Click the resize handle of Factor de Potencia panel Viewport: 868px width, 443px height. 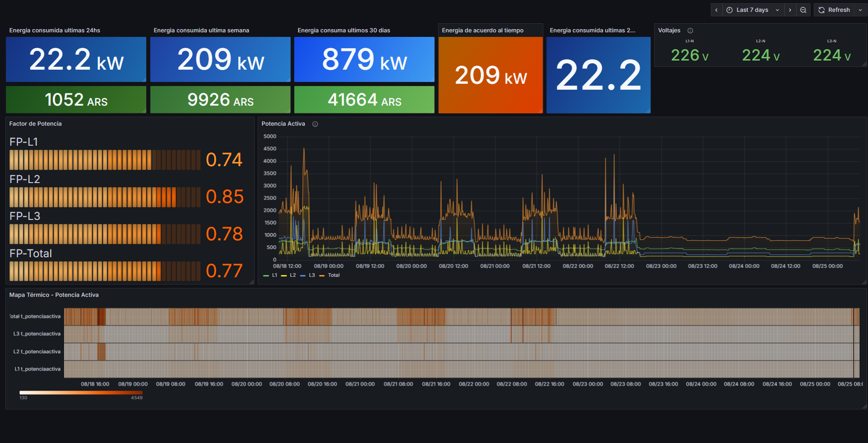pyautogui.click(x=252, y=282)
